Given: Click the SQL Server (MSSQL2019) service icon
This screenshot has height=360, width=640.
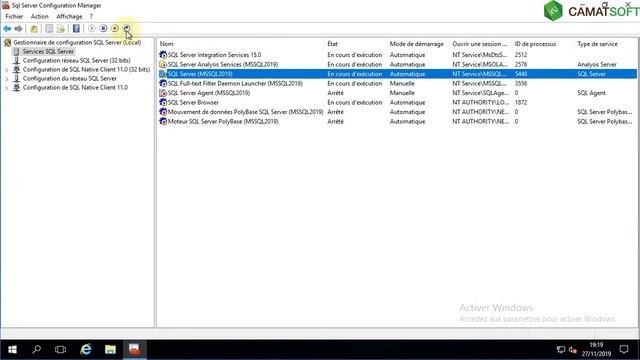Looking at the screenshot, I should point(163,74).
